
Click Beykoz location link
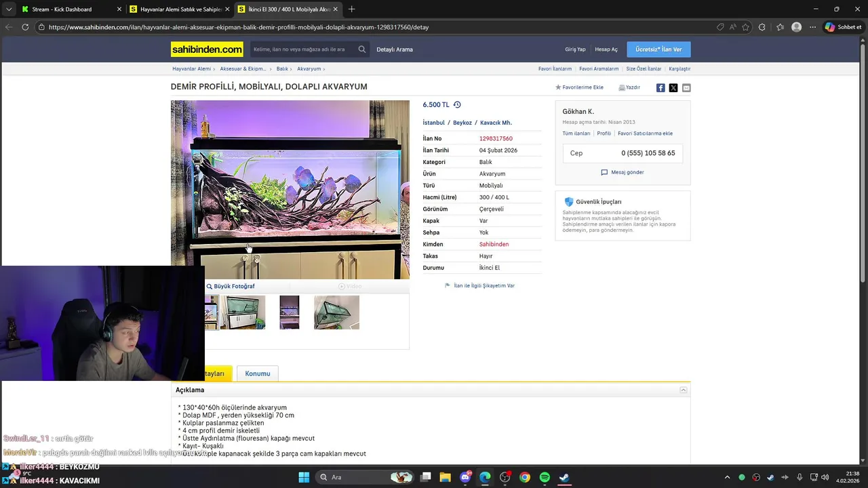462,123
